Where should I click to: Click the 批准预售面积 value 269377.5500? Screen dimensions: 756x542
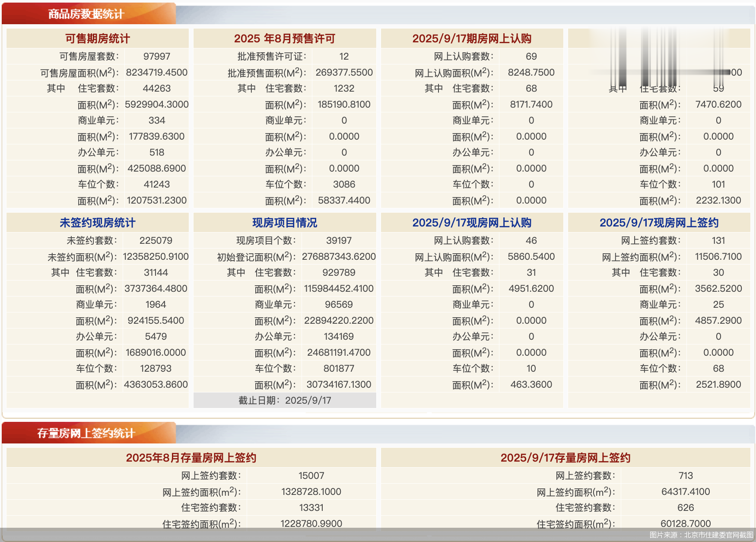click(344, 72)
